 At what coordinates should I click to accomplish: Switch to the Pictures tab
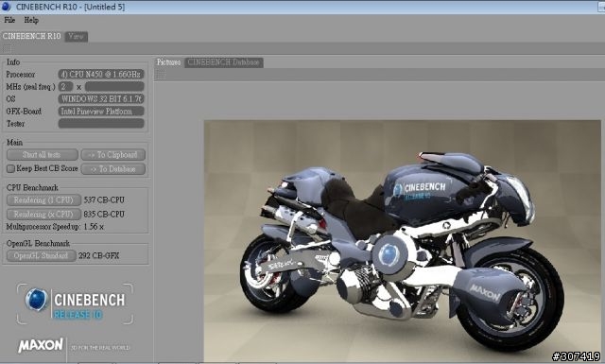pyautogui.click(x=168, y=62)
